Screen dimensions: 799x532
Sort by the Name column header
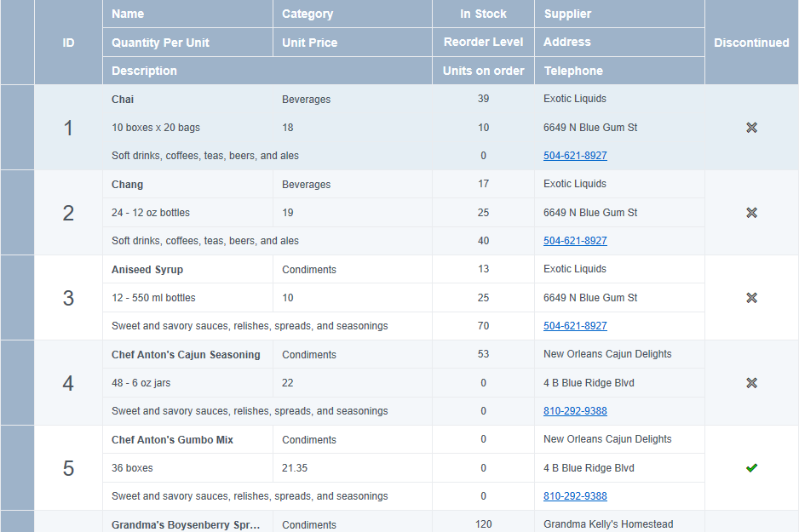coord(187,14)
